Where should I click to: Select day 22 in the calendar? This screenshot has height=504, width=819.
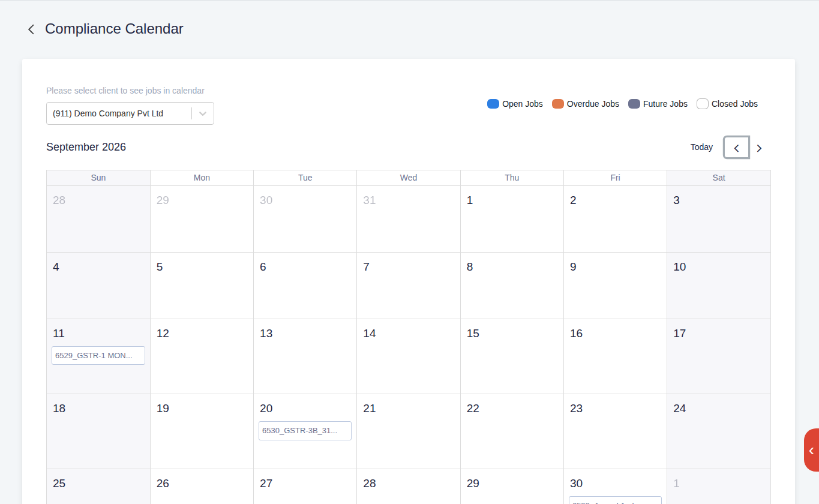pos(473,409)
